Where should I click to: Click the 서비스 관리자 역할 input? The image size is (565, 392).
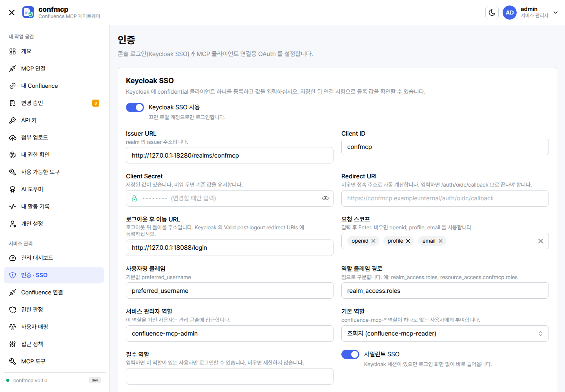coord(230,334)
